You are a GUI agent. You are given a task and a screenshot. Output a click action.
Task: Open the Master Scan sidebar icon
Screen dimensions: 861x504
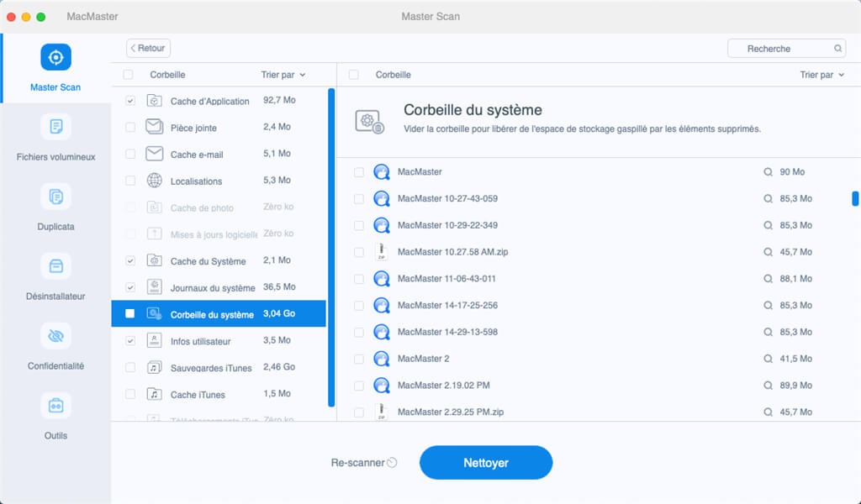tap(55, 57)
